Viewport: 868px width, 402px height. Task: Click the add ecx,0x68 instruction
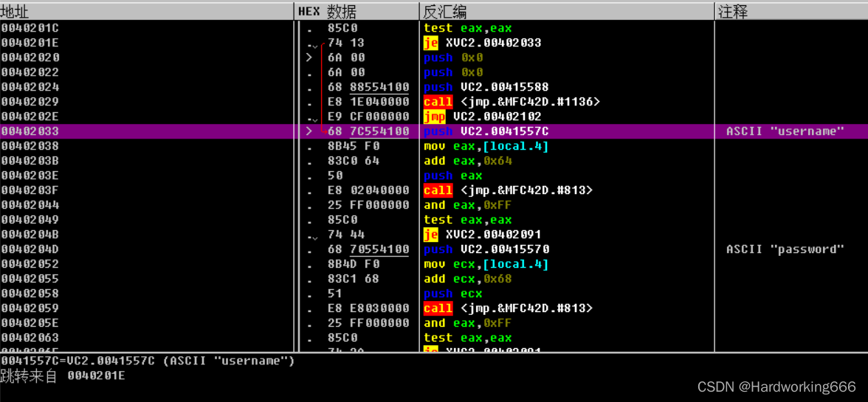[468, 279]
